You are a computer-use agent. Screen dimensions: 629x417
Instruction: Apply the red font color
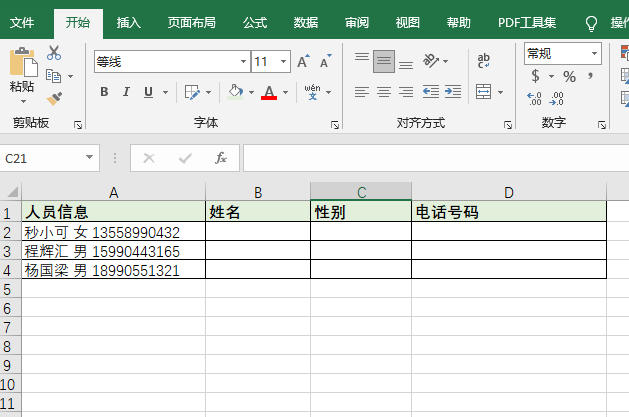[268, 92]
